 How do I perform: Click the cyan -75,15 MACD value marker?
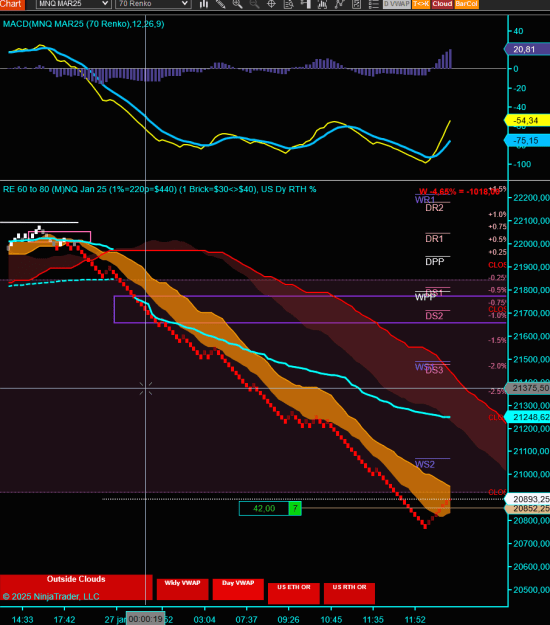(x=527, y=140)
